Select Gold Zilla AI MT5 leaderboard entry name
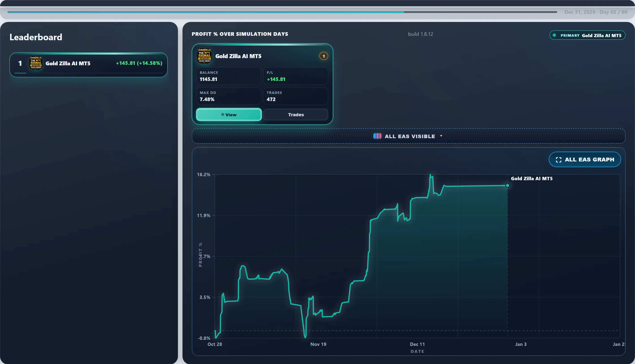Image resolution: width=635 pixels, height=364 pixels. [x=68, y=63]
